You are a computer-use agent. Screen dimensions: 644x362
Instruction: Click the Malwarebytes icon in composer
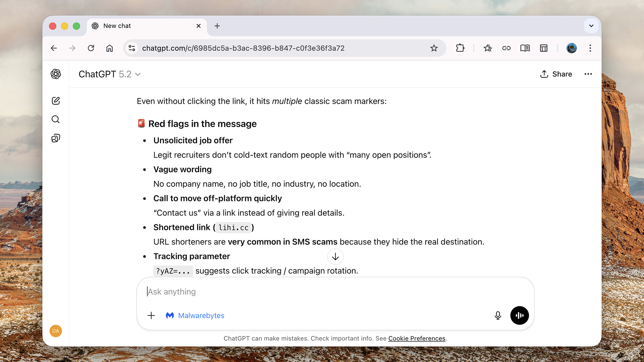click(x=170, y=315)
